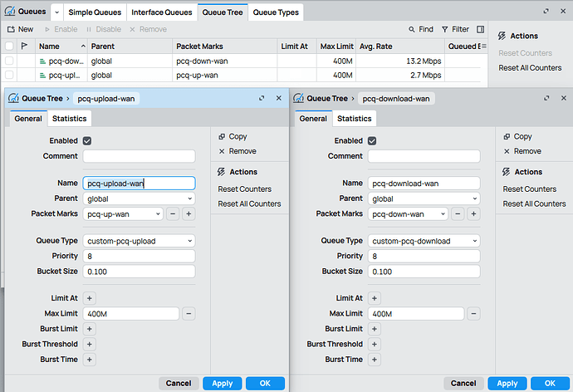Click Reset Counters in pcq-upload-wan window
573x392 pixels.
[x=244, y=189]
